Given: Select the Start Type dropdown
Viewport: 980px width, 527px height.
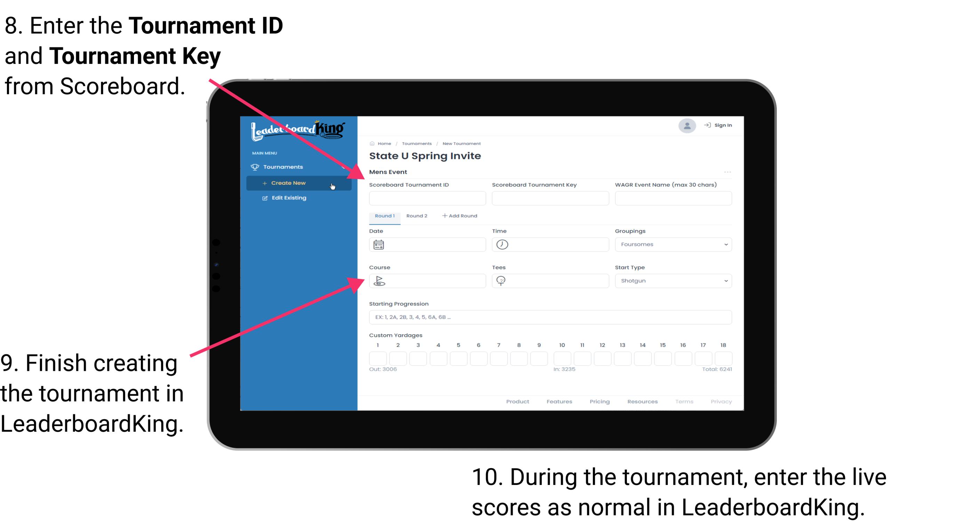Looking at the screenshot, I should coord(671,280).
